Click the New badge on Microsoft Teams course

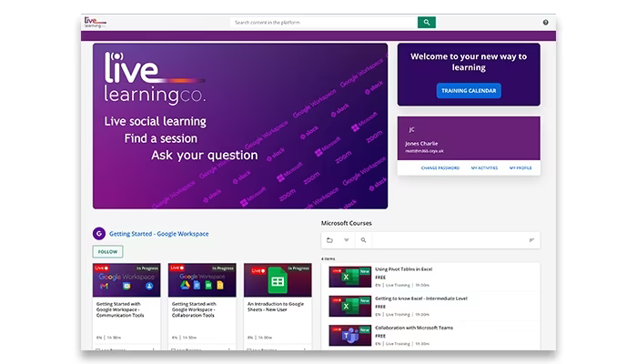coord(365,329)
